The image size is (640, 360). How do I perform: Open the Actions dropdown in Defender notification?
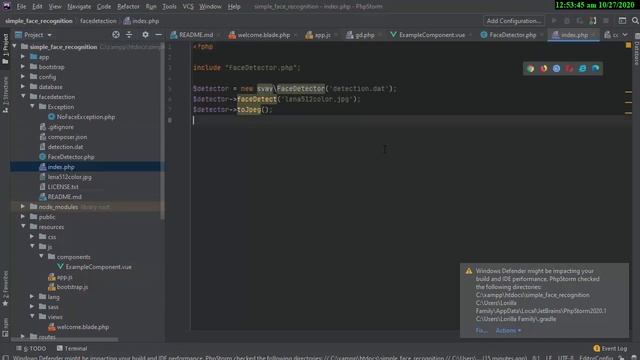[x=508, y=331]
